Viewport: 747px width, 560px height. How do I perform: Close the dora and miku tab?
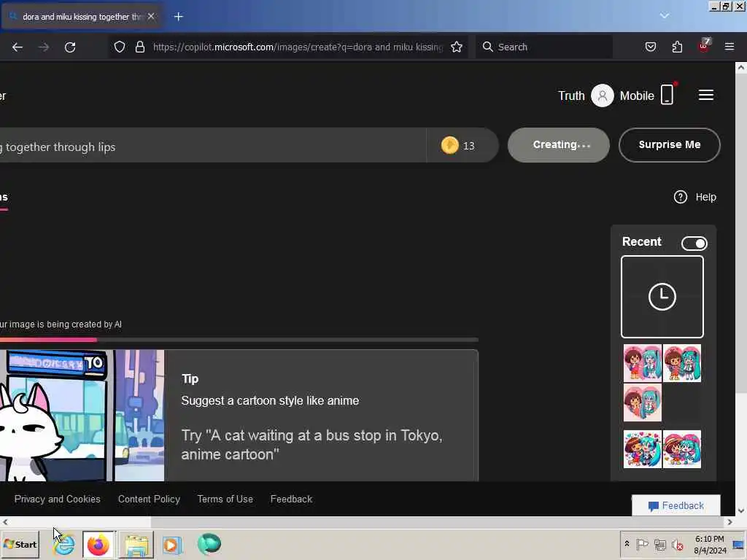151,16
